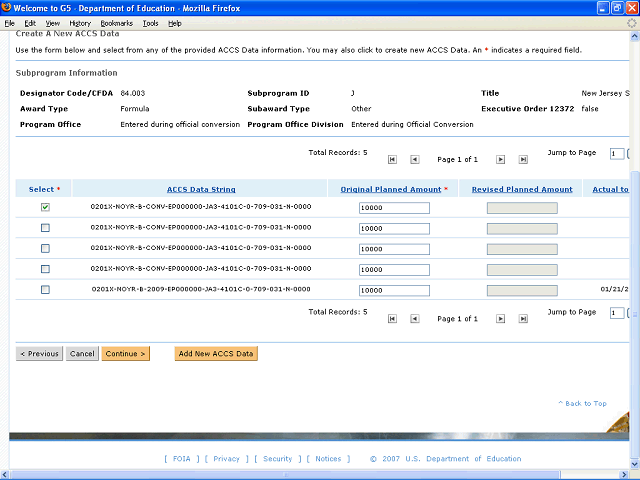Go to last page in top pager
The image size is (640, 480).
523,160
